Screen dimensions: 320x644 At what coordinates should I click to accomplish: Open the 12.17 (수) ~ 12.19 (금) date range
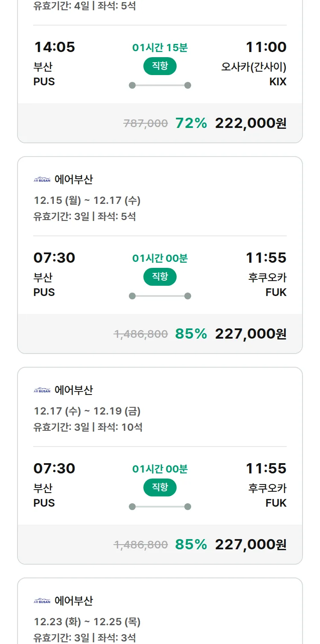point(87,411)
